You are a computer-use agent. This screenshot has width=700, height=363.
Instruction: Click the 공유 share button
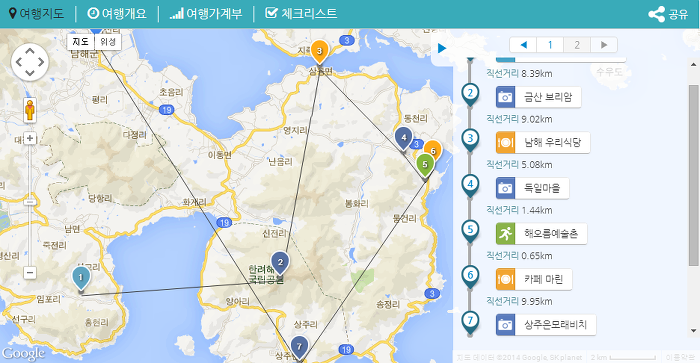tap(668, 14)
